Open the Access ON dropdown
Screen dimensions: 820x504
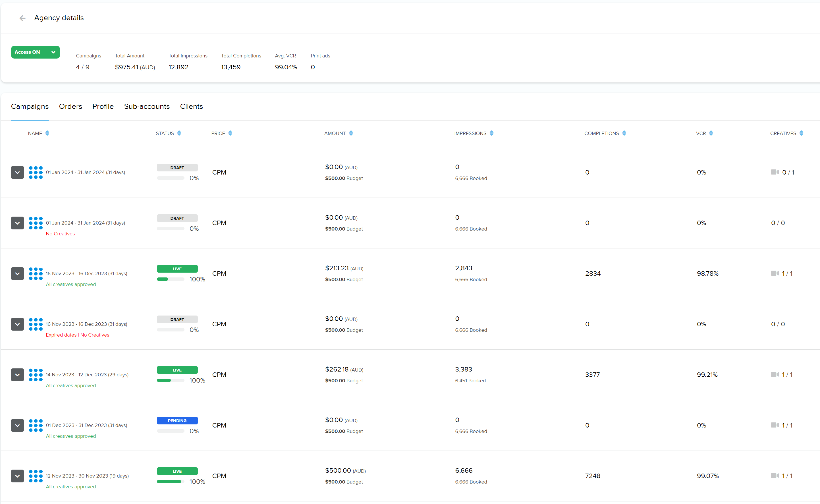35,52
